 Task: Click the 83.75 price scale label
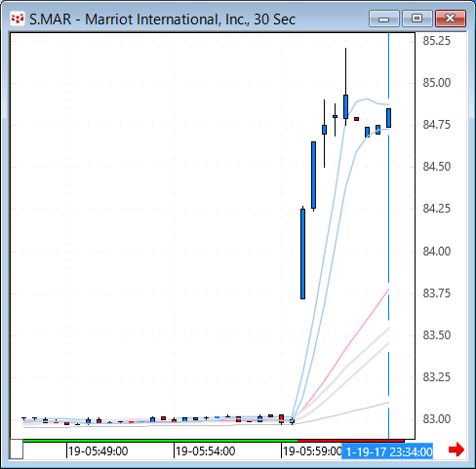(x=437, y=293)
